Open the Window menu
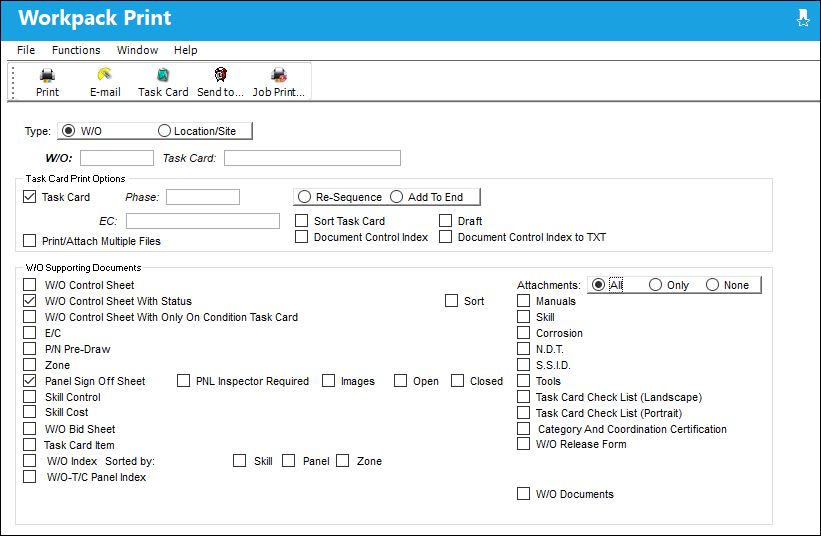Screen dimensions: 821x536 click(x=137, y=50)
